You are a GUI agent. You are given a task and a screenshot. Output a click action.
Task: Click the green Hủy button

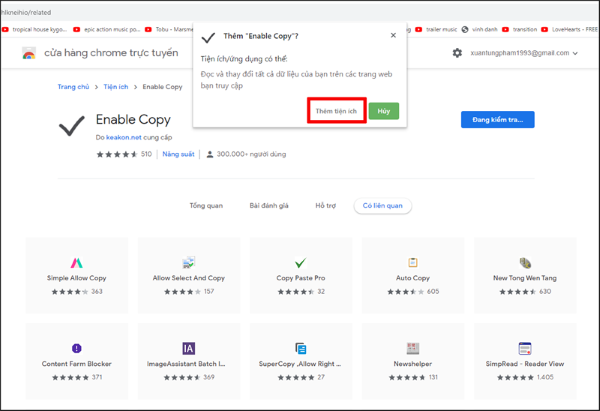point(383,111)
